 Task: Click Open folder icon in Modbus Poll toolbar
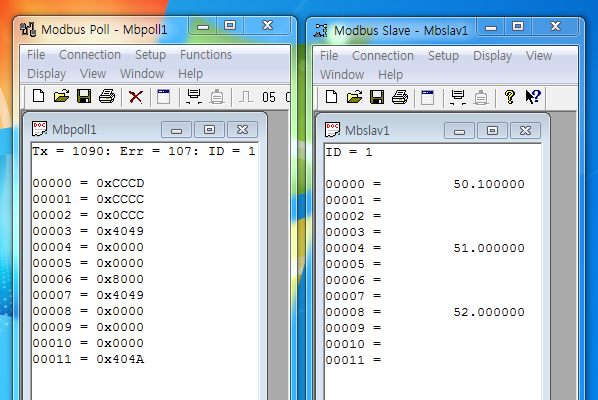61,96
